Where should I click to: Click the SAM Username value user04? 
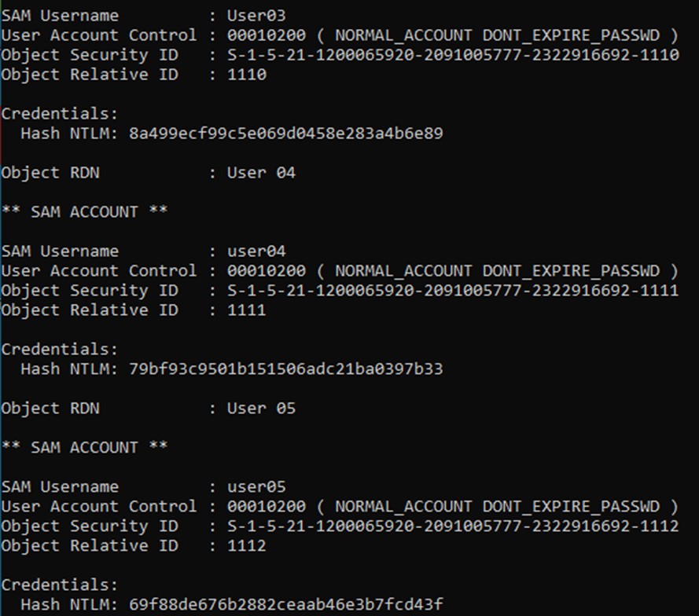pos(256,251)
